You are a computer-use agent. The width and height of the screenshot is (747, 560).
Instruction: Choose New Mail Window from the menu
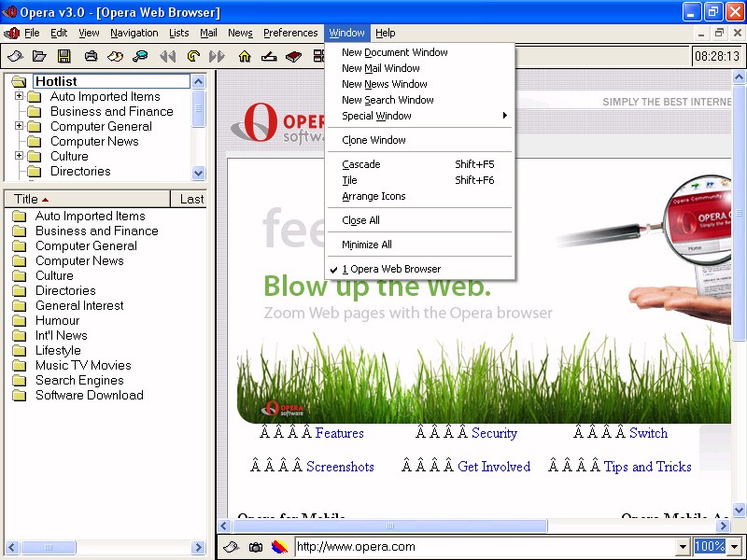click(420, 68)
